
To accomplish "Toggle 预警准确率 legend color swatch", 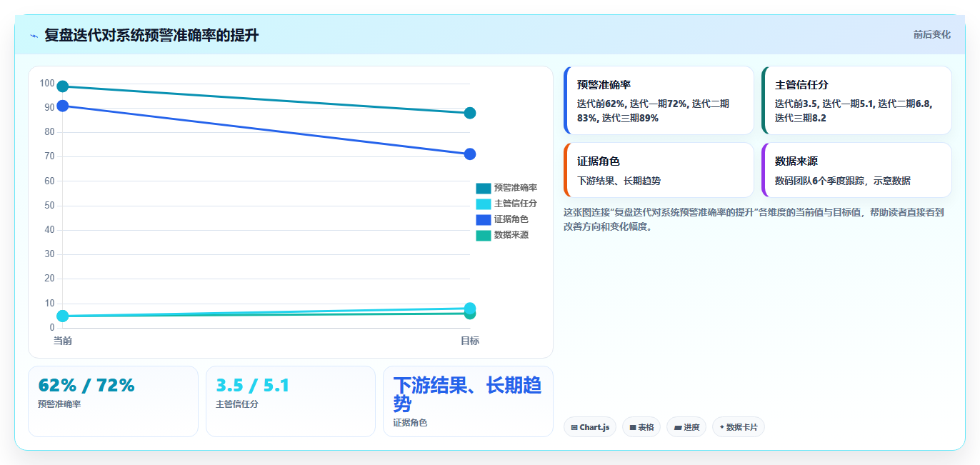I will pos(484,188).
